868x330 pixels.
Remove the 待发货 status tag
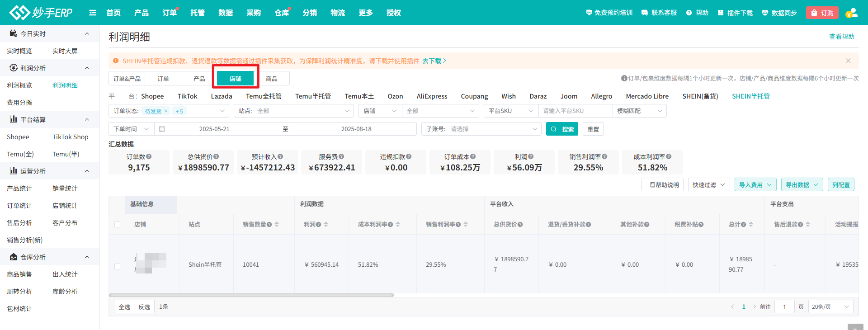(x=166, y=111)
